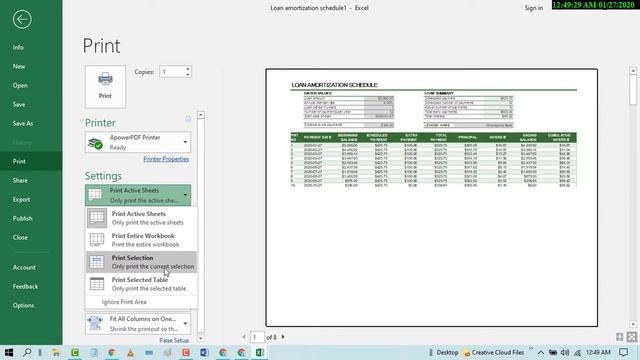The image size is (640, 360).
Task: Switch to Word in the taskbar
Action: [x=204, y=352]
